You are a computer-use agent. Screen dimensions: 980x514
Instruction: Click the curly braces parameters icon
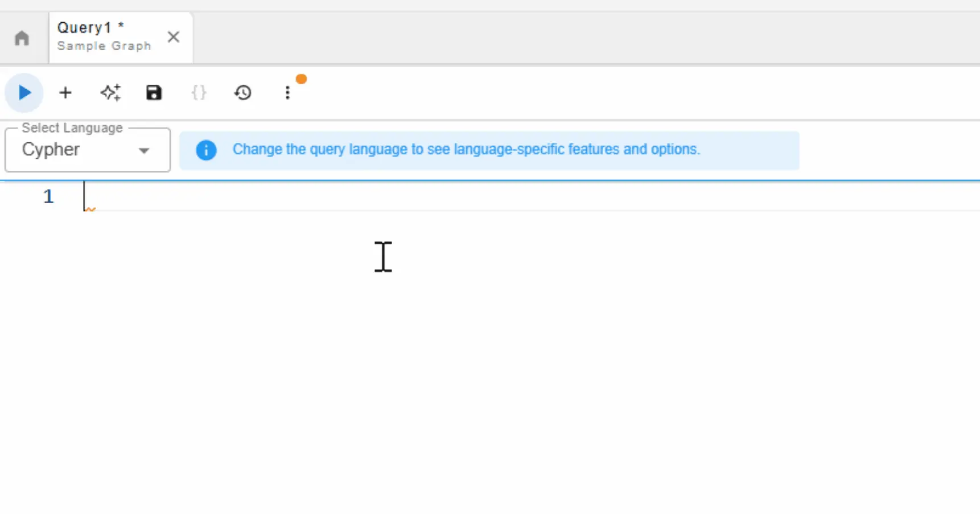199,92
